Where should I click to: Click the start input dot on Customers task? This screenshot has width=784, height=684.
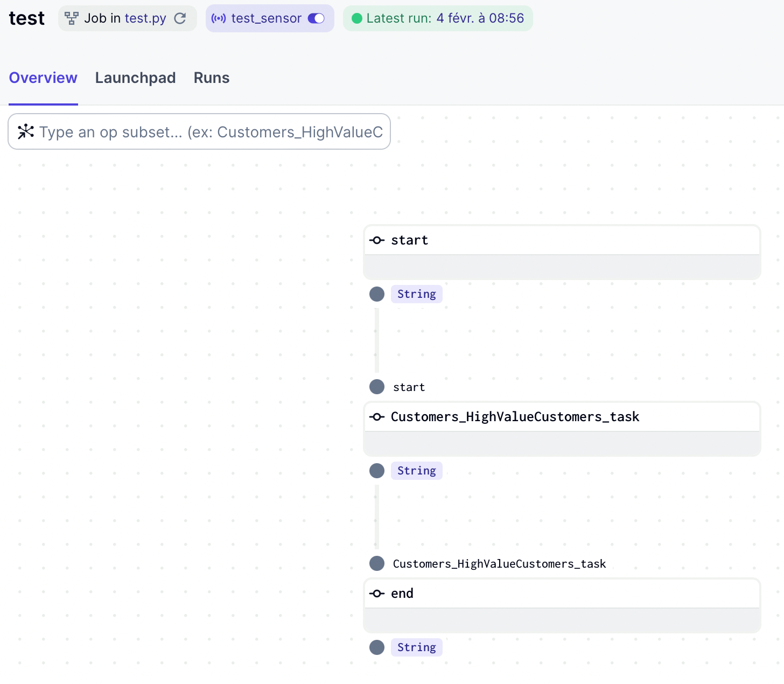[377, 387]
